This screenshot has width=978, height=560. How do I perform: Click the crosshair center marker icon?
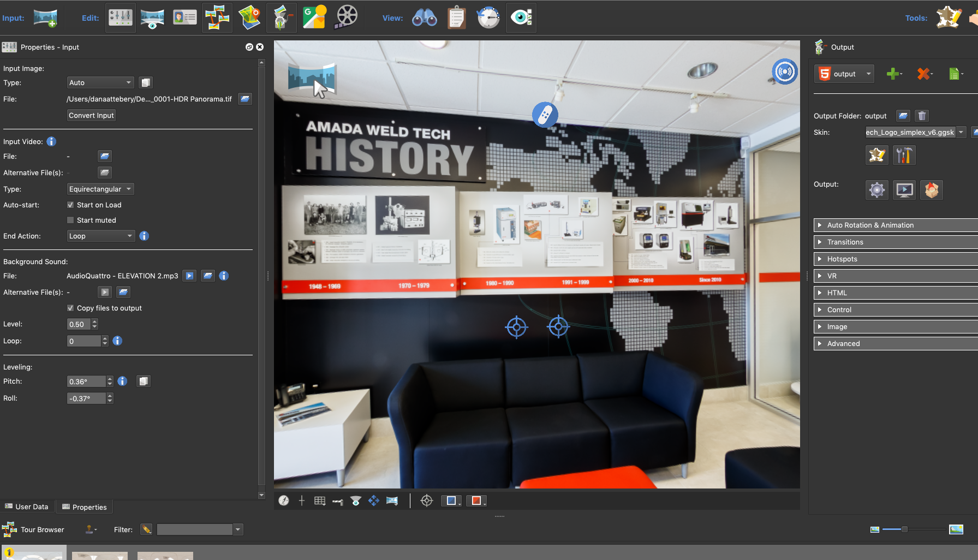302,501
